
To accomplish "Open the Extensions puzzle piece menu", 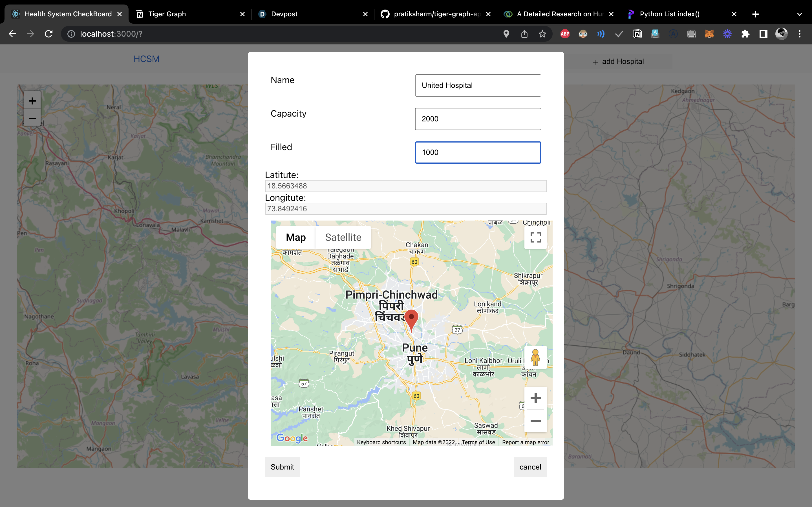I will click(745, 34).
